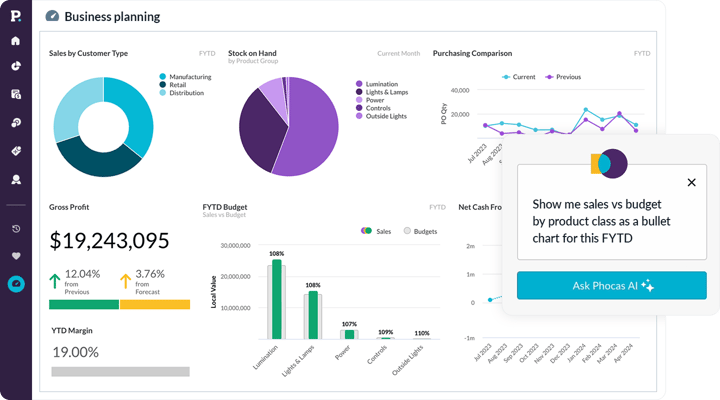Open the pie chart analytics sidebar icon
The height and width of the screenshot is (400, 720).
(16, 66)
